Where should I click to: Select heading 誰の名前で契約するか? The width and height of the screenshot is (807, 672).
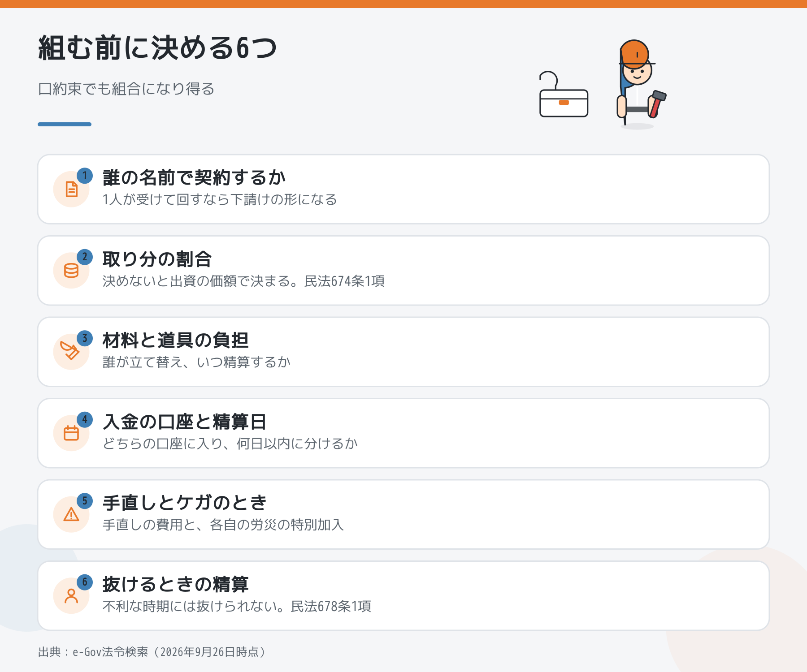194,178
